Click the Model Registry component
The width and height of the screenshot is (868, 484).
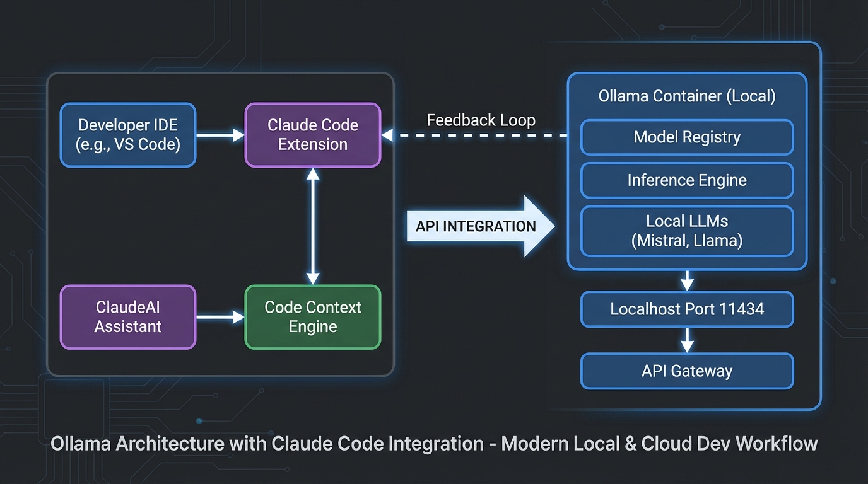686,137
